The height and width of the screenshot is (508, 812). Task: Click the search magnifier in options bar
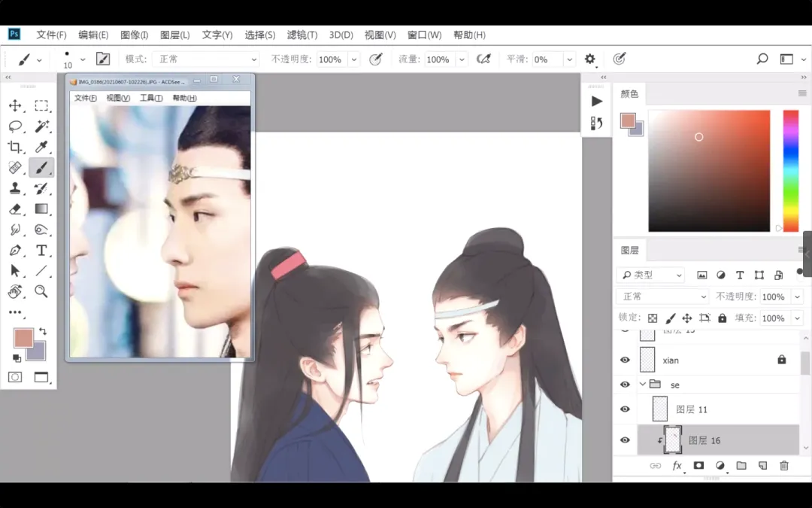click(x=762, y=59)
